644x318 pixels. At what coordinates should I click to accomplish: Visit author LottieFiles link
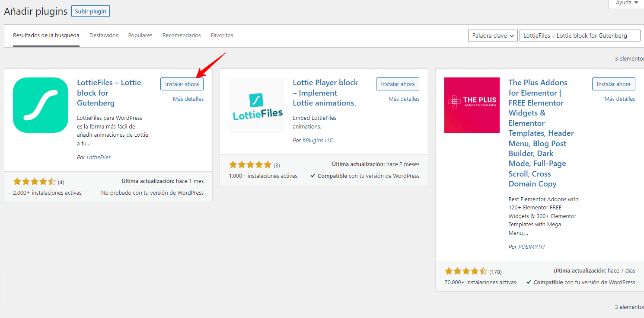click(99, 157)
